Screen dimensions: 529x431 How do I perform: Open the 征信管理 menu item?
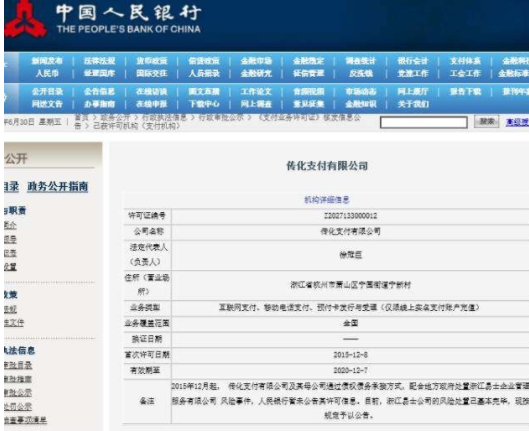[x=309, y=73]
